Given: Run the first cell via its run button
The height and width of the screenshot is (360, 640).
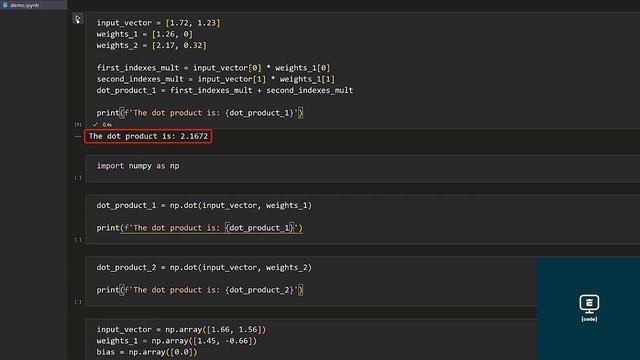Looking at the screenshot, I should click(x=78, y=19).
